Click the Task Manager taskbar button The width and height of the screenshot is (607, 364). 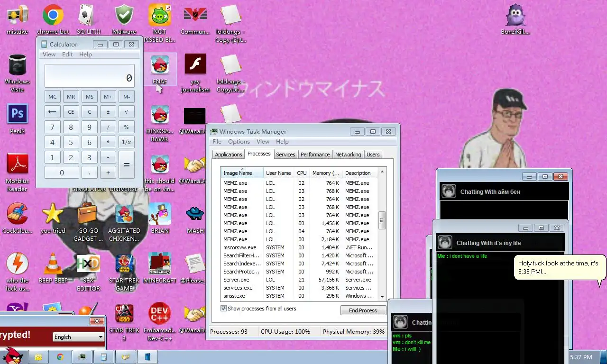82,357
